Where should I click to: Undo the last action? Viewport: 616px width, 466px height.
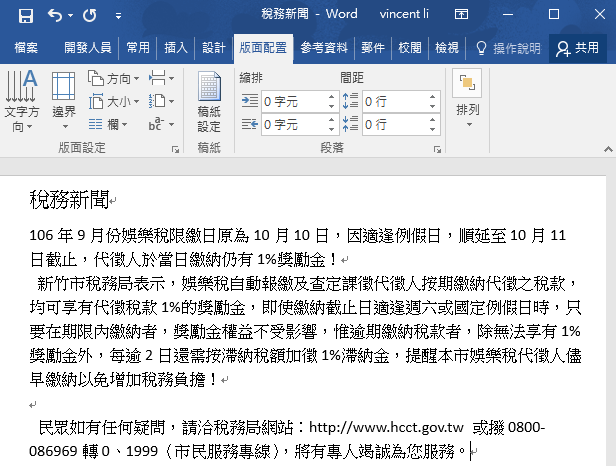pyautogui.click(x=55, y=16)
